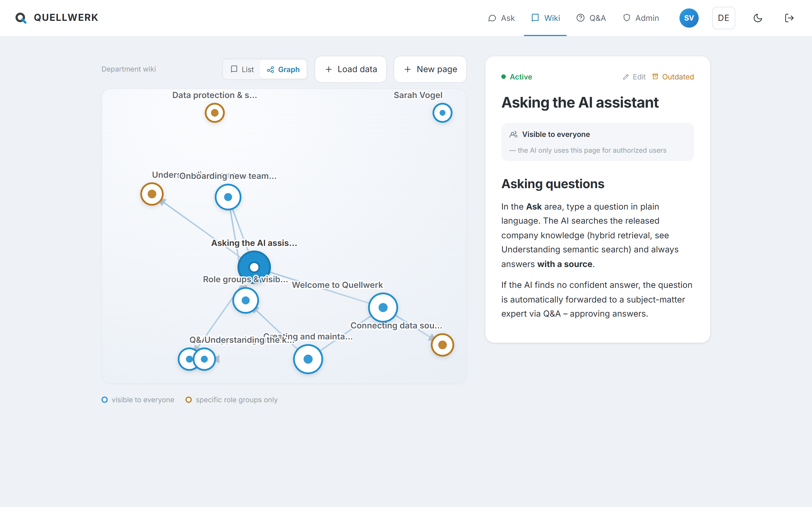Open the Ask tab

point(501,18)
